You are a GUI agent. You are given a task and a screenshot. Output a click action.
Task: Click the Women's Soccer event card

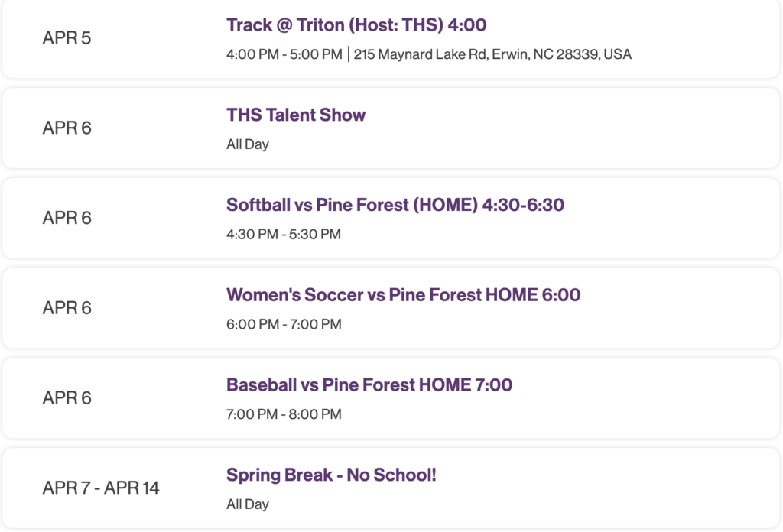tap(391, 307)
